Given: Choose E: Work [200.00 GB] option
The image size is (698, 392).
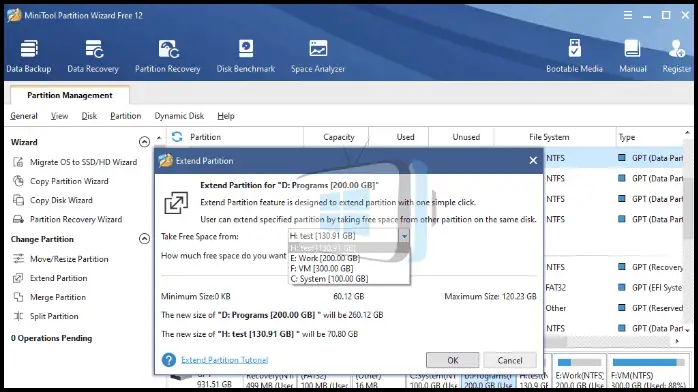Looking at the screenshot, I should pyautogui.click(x=349, y=258).
